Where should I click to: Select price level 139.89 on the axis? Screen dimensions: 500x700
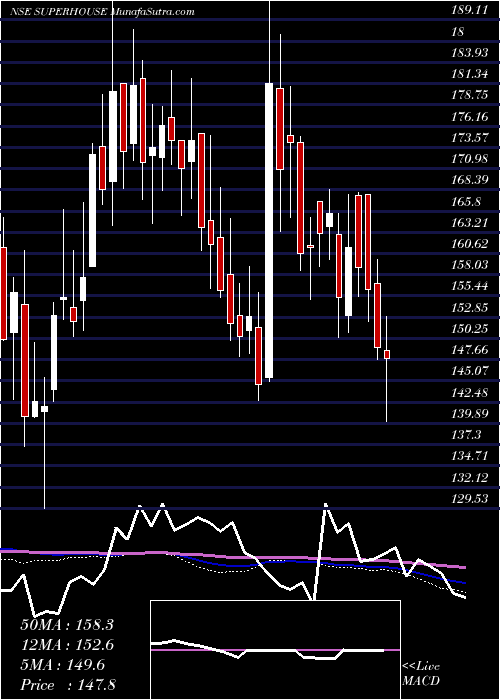(469, 414)
